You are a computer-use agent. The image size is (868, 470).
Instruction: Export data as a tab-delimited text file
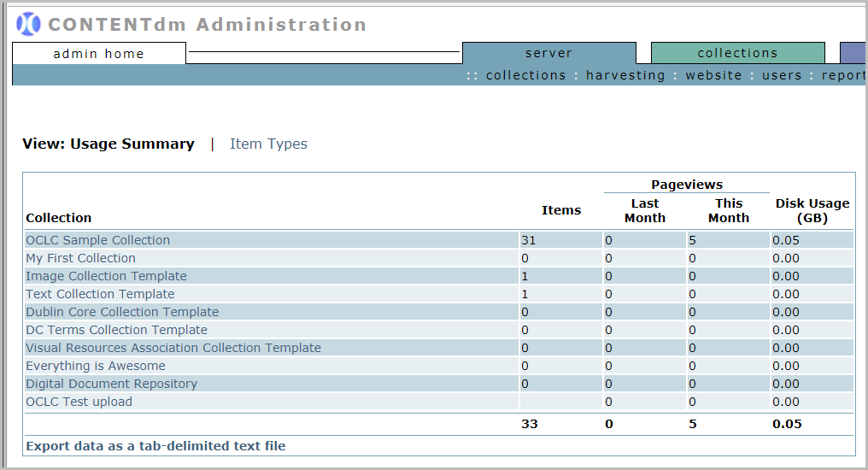click(155, 446)
